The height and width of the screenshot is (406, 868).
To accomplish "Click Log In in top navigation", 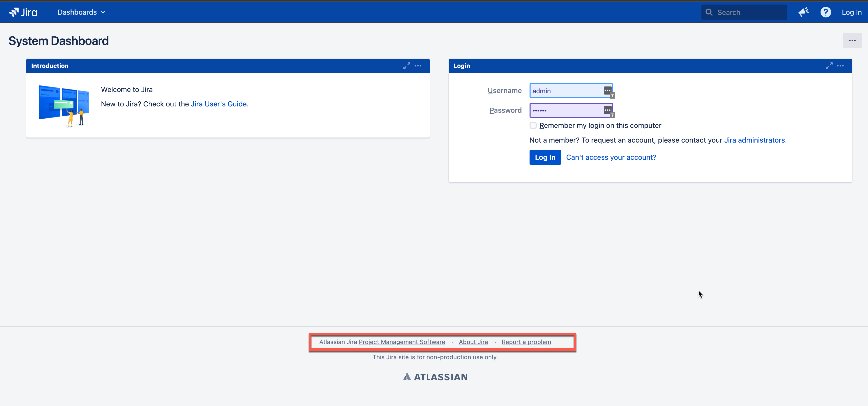I will click(x=851, y=12).
